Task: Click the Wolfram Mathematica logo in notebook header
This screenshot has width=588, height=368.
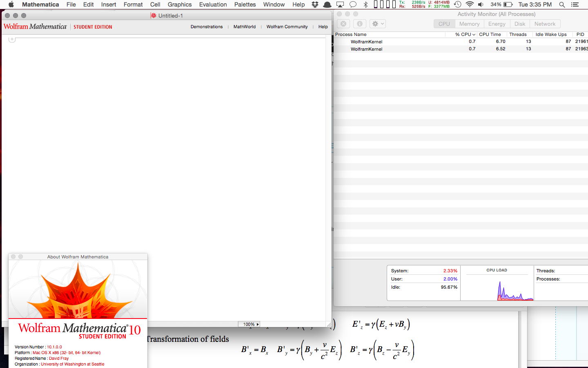Action: click(x=35, y=27)
